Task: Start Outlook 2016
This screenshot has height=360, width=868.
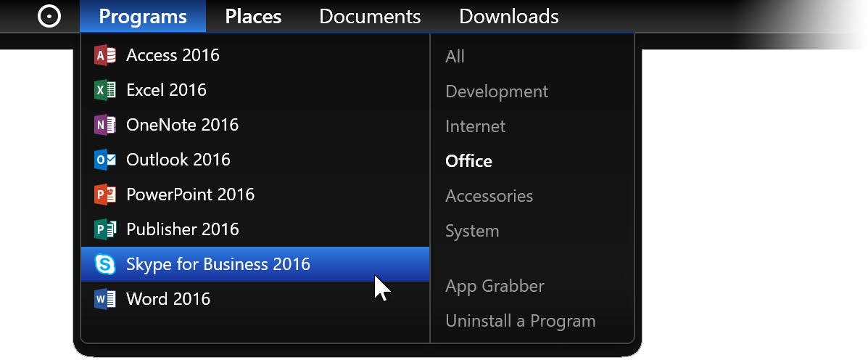Action: (x=255, y=160)
